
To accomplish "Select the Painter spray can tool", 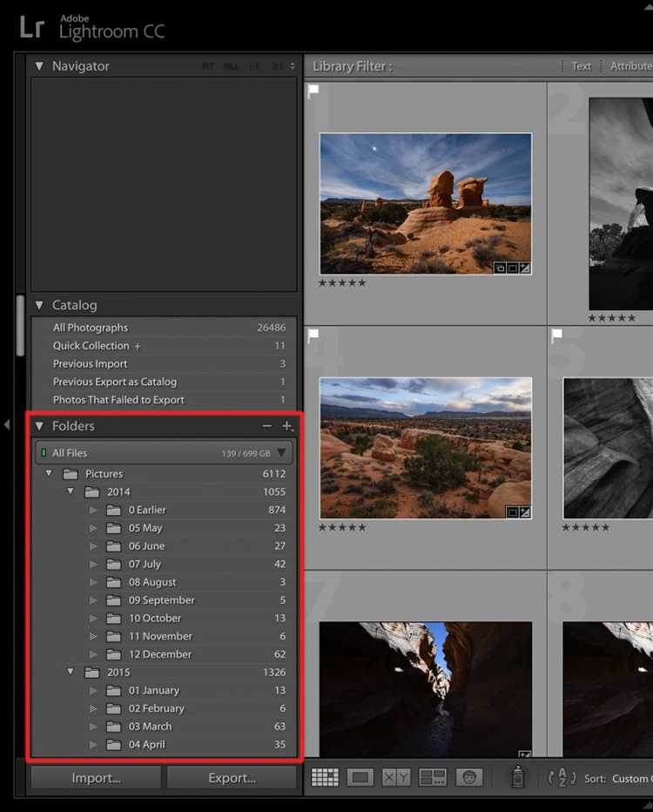I will 518,777.
